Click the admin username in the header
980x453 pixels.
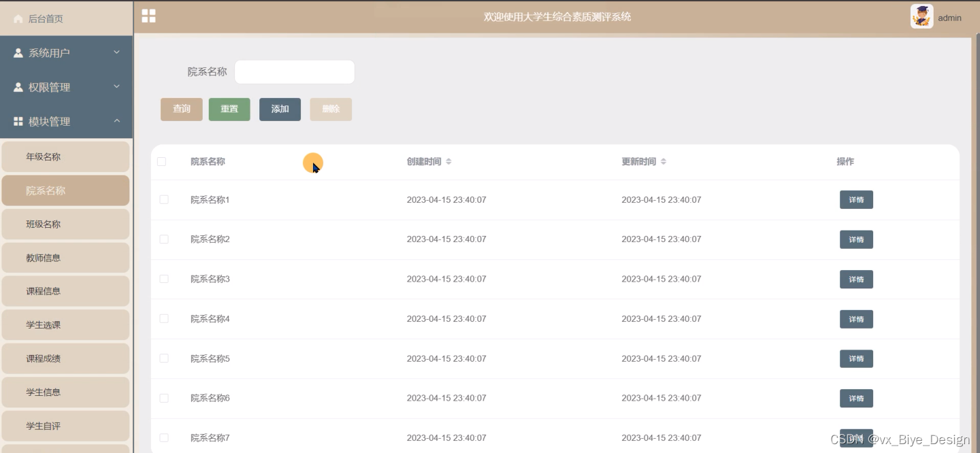(x=949, y=18)
